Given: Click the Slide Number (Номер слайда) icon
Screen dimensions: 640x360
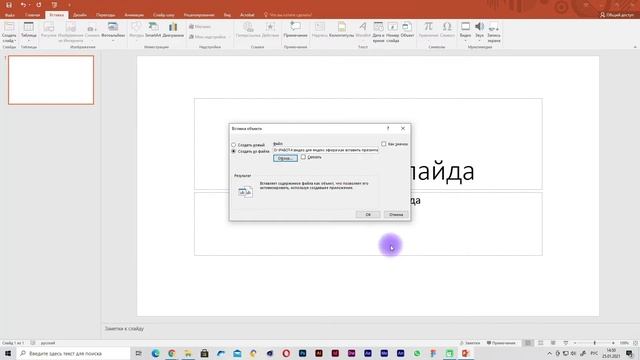Looking at the screenshot, I should [393, 27].
